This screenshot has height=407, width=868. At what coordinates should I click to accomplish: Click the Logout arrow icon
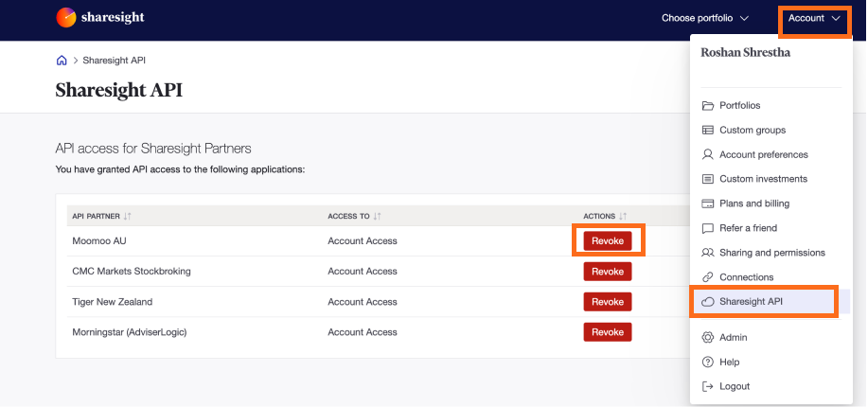pyautogui.click(x=707, y=386)
